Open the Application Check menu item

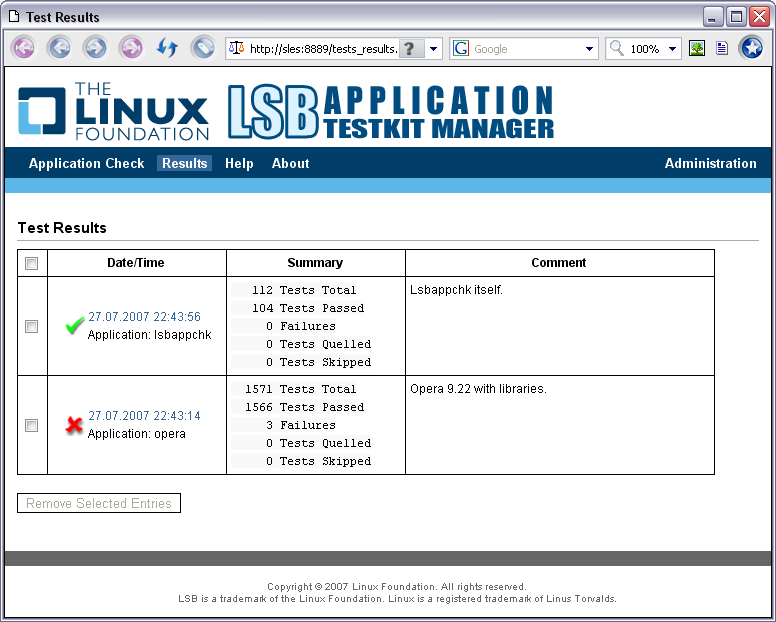(x=87, y=163)
